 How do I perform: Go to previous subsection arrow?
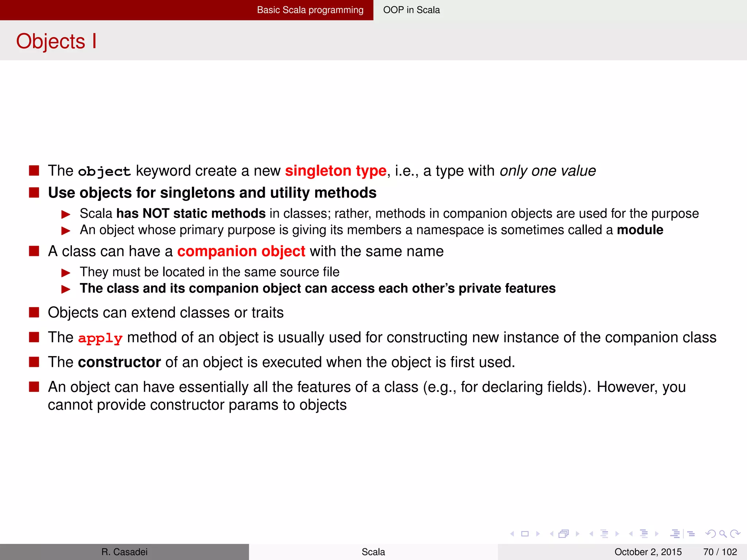pyautogui.click(x=591, y=534)
